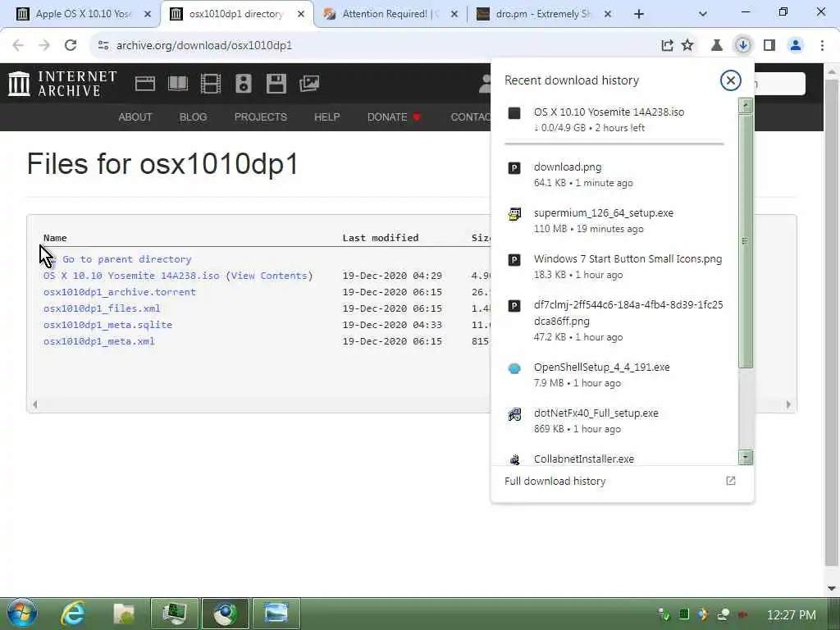
Task: Switch to the dro.pm tab
Action: point(543,14)
